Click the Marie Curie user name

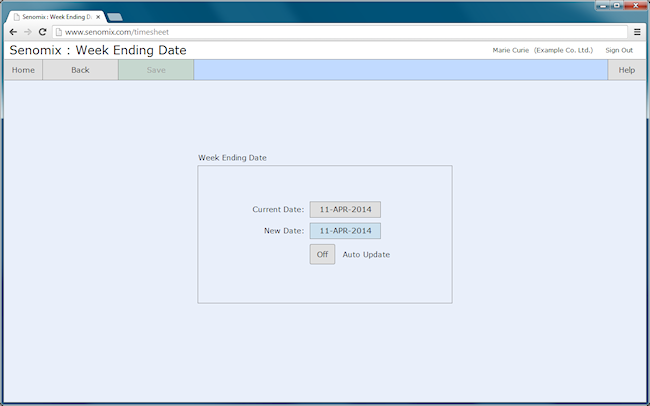(x=511, y=50)
